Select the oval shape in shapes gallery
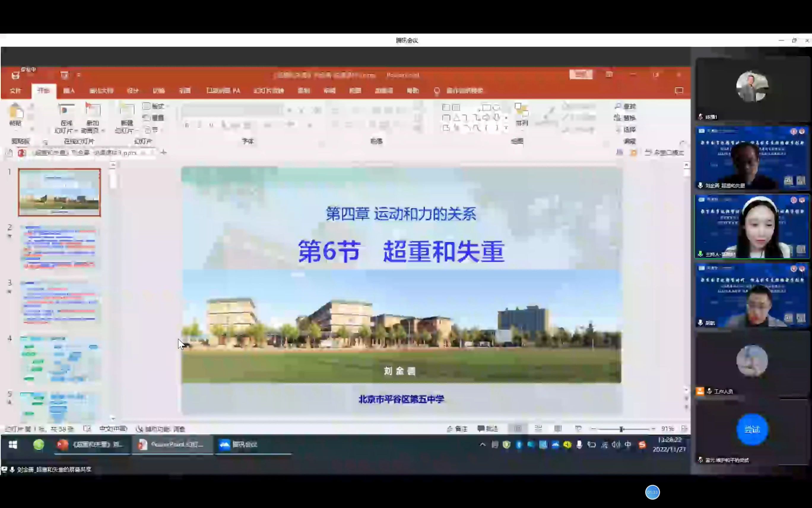 click(x=496, y=108)
